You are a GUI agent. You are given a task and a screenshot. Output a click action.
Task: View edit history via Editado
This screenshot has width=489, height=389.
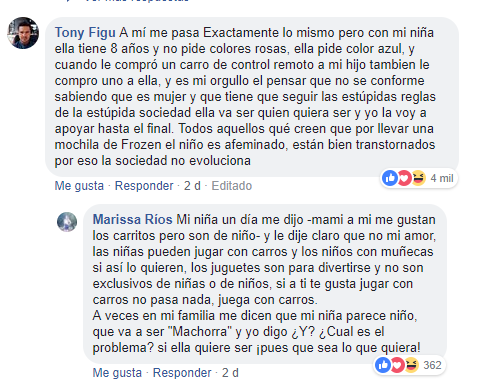click(x=232, y=186)
